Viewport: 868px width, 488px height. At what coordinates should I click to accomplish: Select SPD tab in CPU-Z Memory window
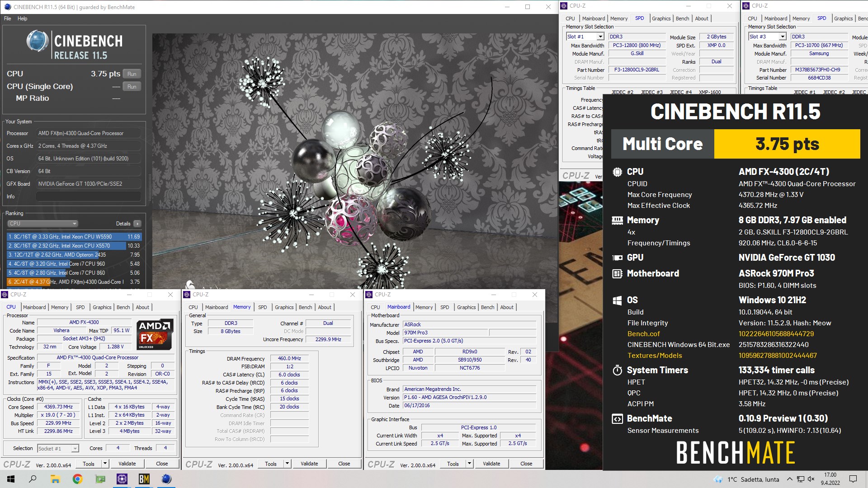tap(262, 307)
